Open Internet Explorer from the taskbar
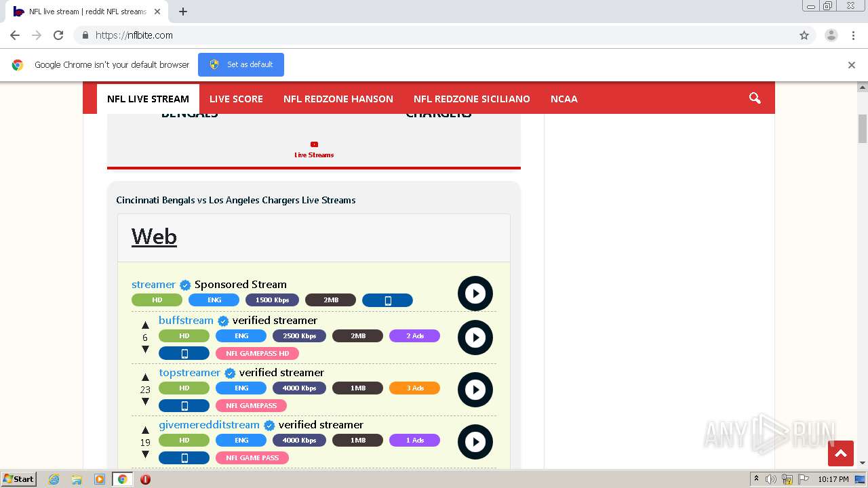 point(54,479)
